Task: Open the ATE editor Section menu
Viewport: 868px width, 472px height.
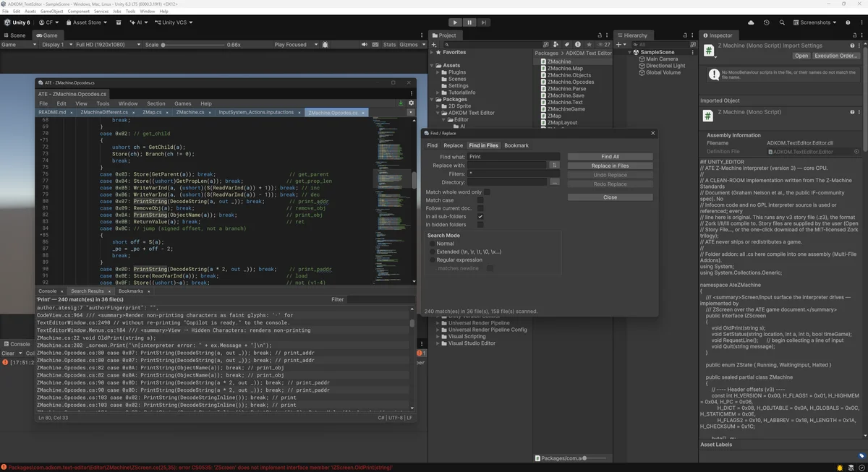Action: [x=156, y=103]
